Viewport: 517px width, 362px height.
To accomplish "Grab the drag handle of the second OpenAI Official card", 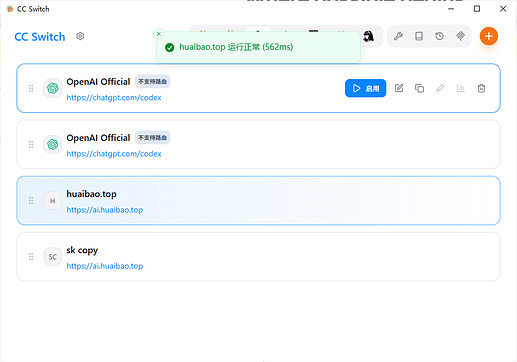I will point(31,144).
